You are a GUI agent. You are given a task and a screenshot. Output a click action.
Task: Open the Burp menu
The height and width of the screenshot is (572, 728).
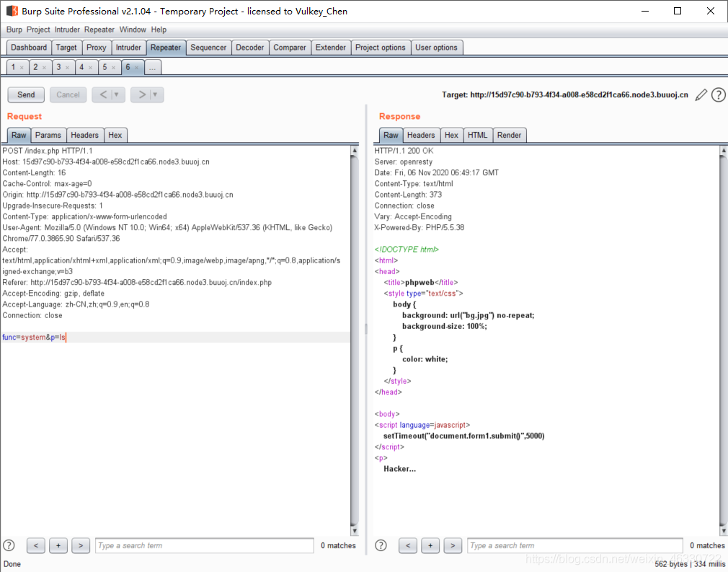coord(14,30)
